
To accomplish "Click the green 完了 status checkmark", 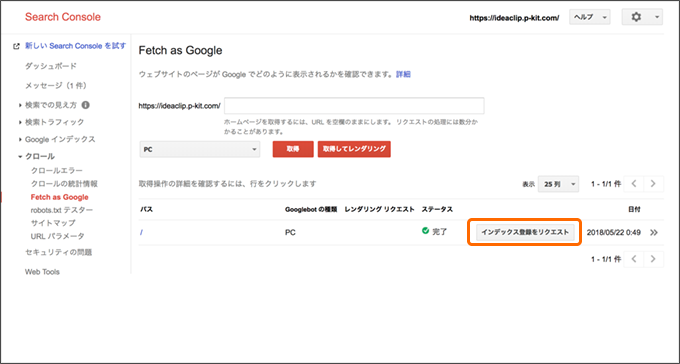I will [x=425, y=231].
